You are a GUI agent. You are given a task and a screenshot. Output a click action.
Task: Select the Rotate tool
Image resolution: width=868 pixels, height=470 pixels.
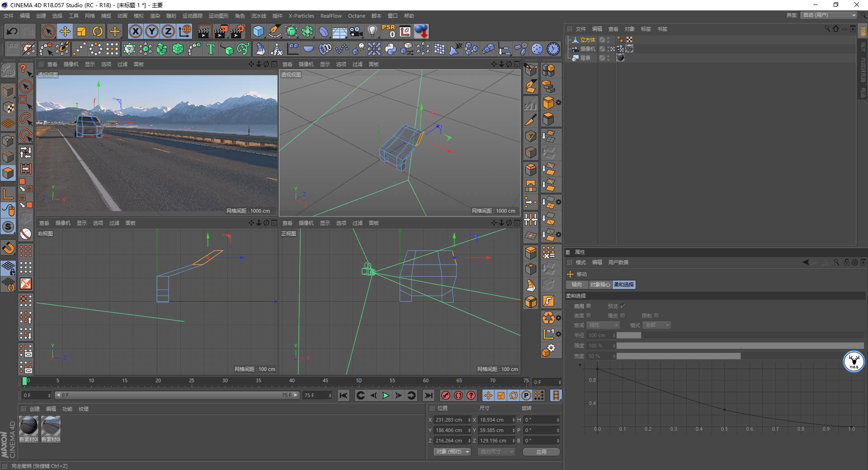(98, 31)
